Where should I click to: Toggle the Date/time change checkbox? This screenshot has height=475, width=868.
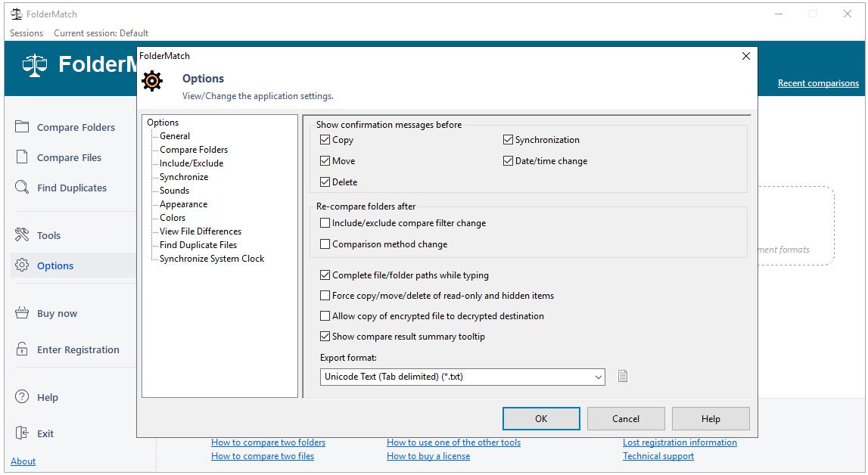pyautogui.click(x=508, y=161)
